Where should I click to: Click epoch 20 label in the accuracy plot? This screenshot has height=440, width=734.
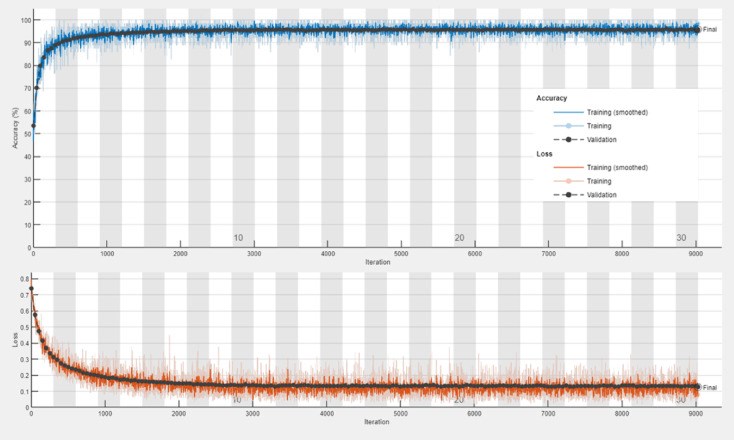(x=459, y=238)
